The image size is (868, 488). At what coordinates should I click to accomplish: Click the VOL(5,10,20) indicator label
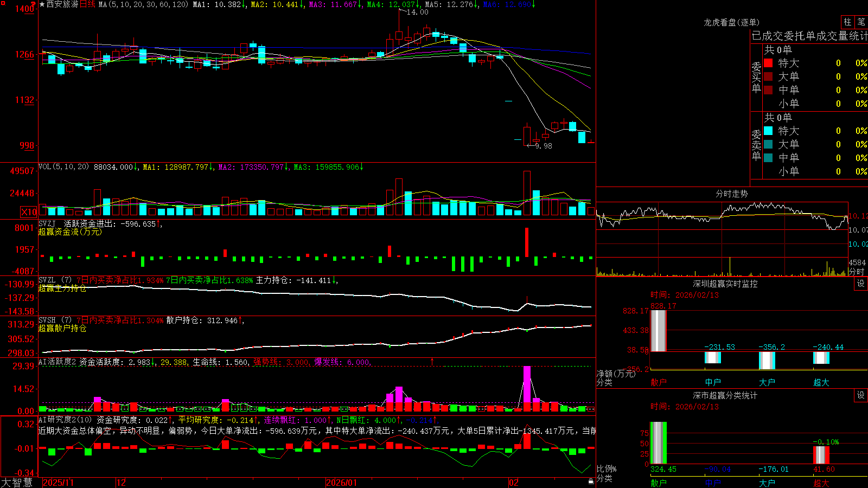(63, 167)
